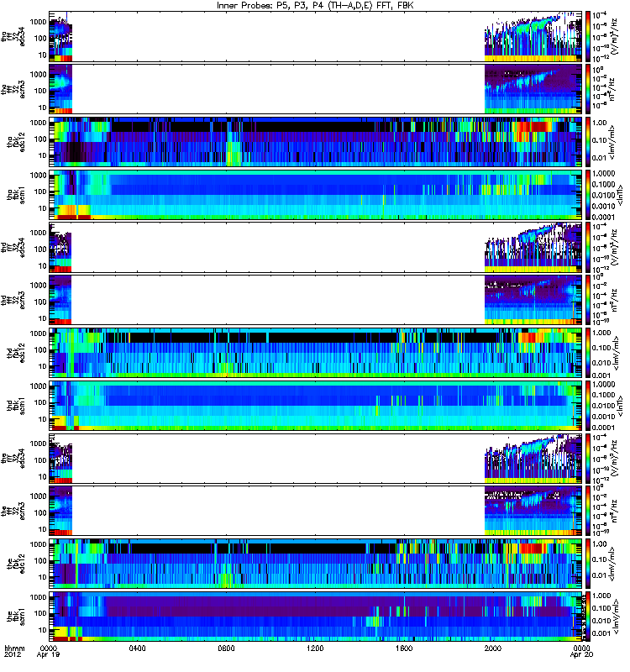Click inside the tha fbk edc12 spectrogram
The height and width of the screenshot is (672, 630).
pyautogui.click(x=316, y=142)
